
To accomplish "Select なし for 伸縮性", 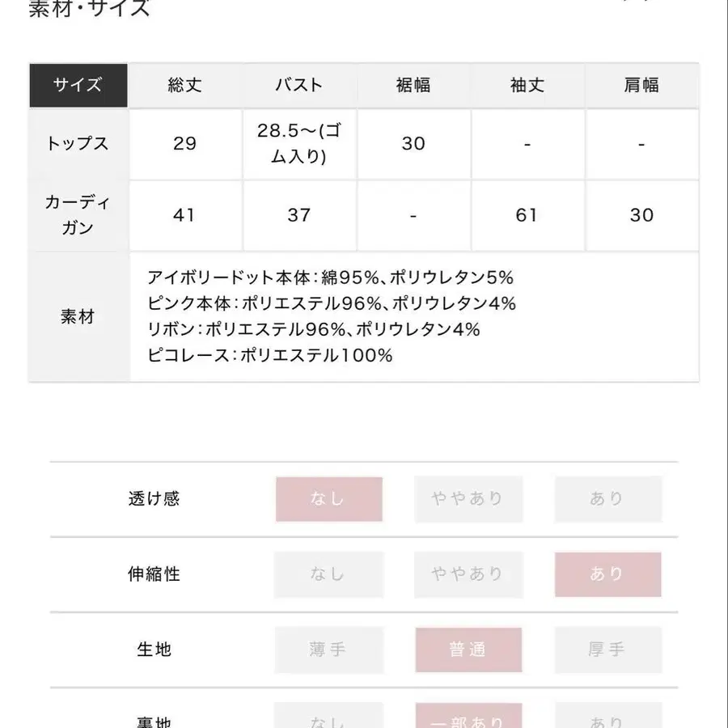I will (328, 574).
